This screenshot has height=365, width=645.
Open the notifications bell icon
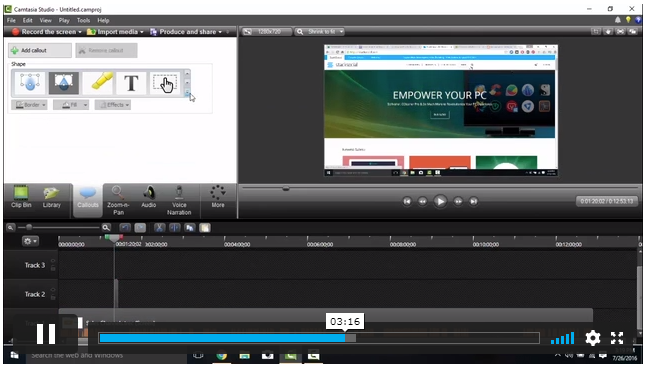(x=618, y=20)
